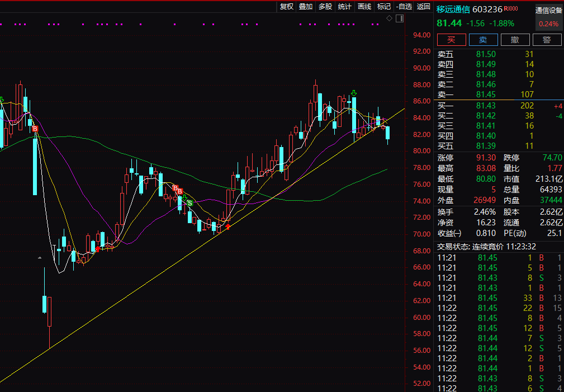Click the red 买 buy button
The width and height of the screenshot is (564, 392).
coord(451,40)
